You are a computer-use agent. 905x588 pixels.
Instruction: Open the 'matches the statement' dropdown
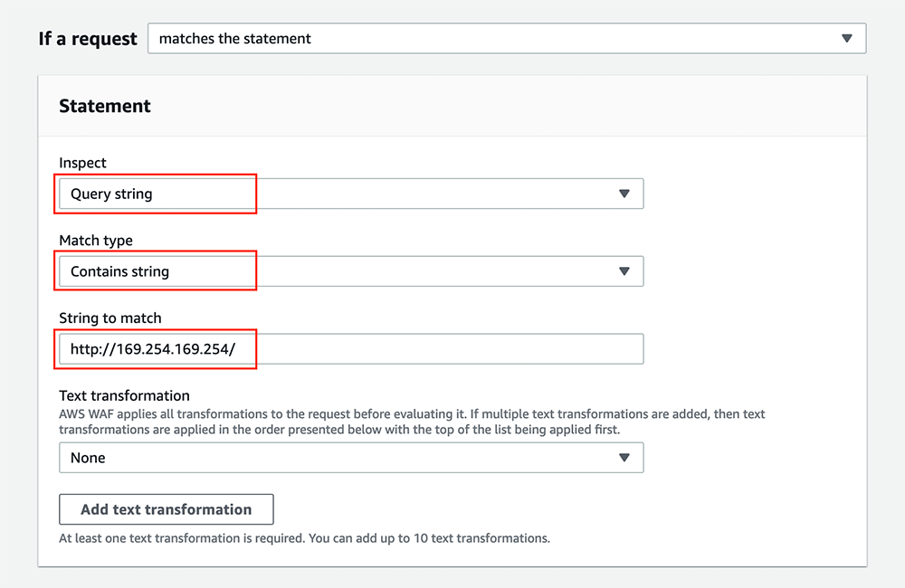click(507, 39)
